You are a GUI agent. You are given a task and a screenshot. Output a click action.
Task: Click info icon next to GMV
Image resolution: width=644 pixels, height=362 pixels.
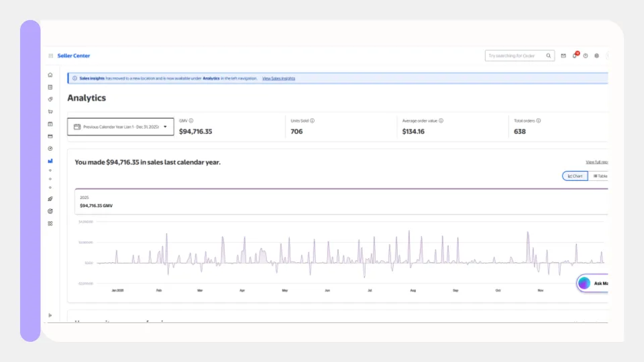click(x=191, y=121)
